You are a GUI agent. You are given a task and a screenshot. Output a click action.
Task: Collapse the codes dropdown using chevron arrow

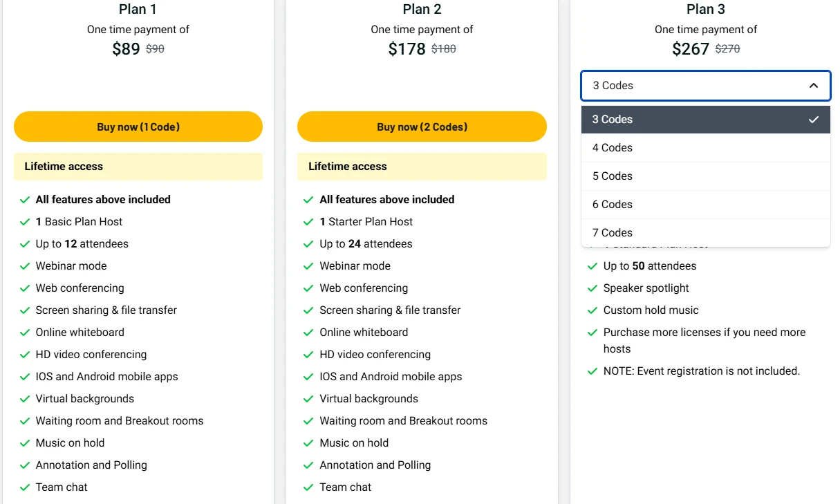814,86
